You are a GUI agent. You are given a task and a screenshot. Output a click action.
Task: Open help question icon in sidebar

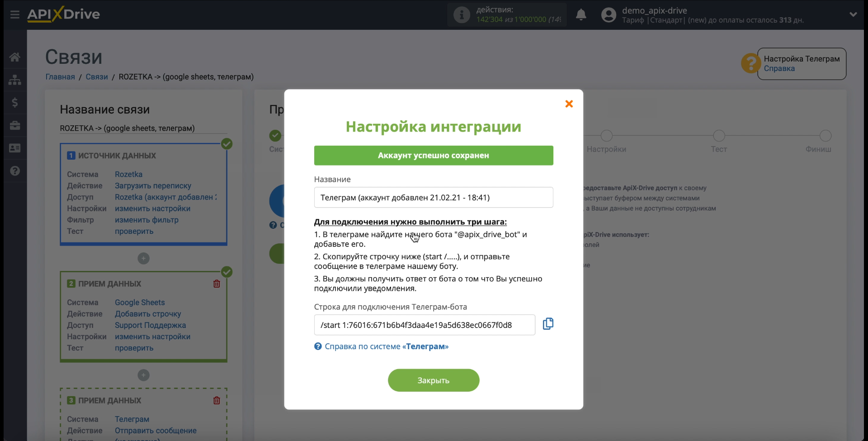(15, 171)
